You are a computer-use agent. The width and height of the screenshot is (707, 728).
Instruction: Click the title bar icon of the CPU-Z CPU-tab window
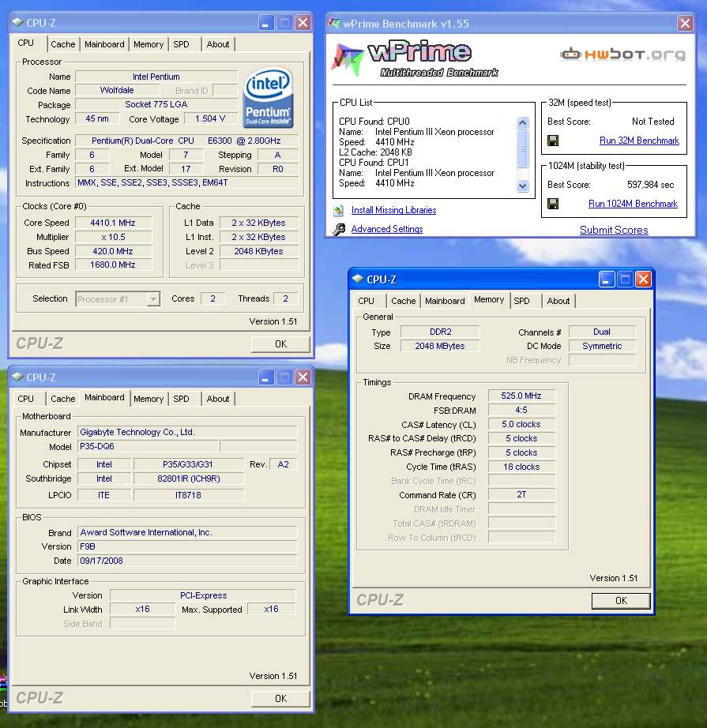(17, 22)
